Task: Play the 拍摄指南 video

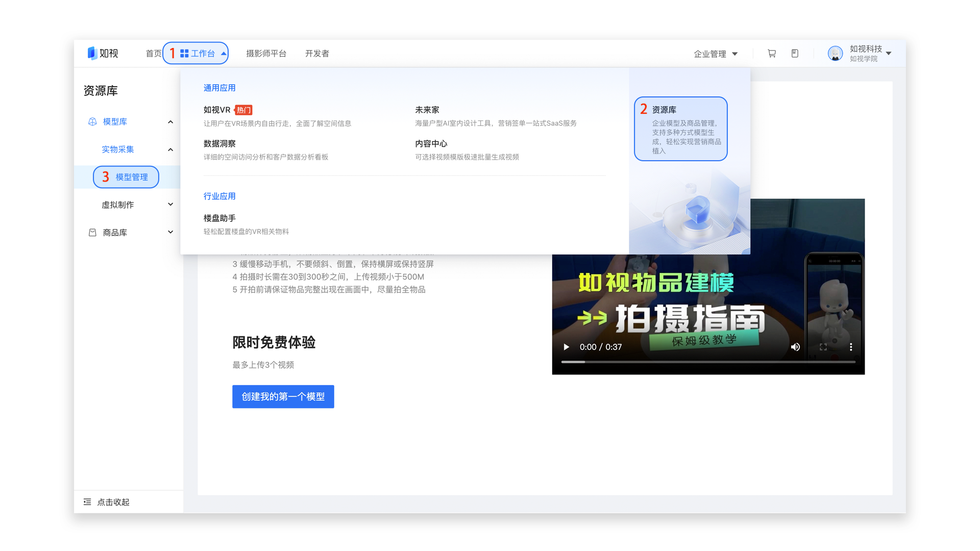Action: [x=566, y=347]
